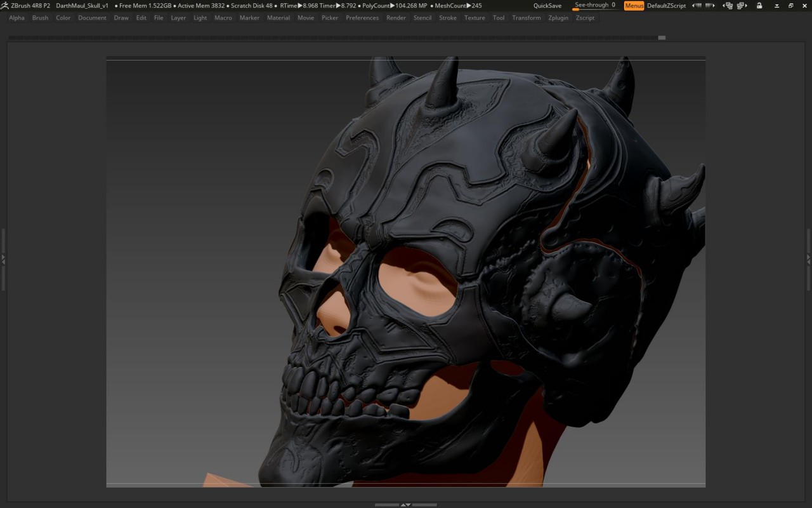Open the File menu

click(159, 18)
